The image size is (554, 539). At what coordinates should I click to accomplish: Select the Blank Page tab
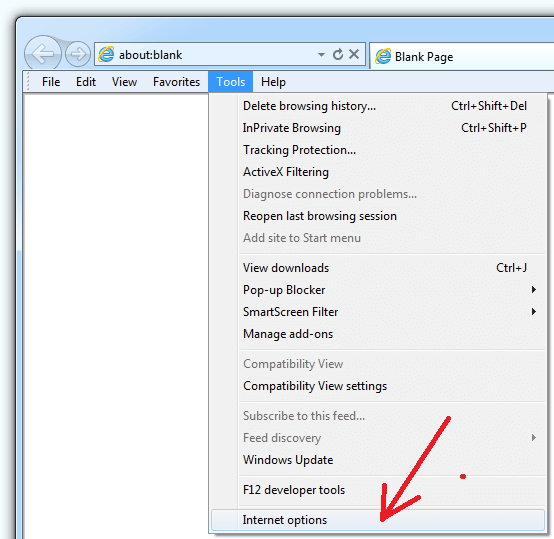461,57
